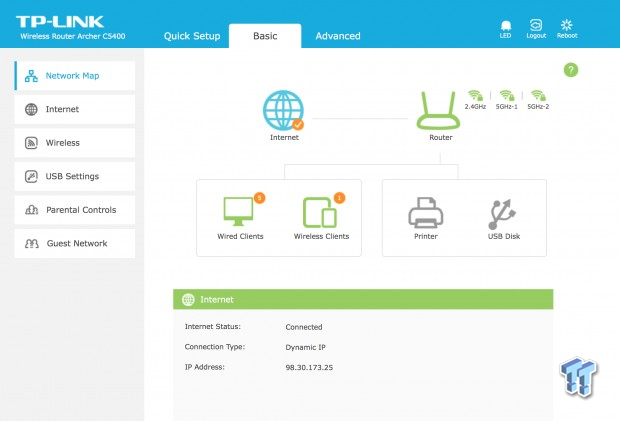
Task: Click the green Internet section header bar
Action: tap(363, 299)
